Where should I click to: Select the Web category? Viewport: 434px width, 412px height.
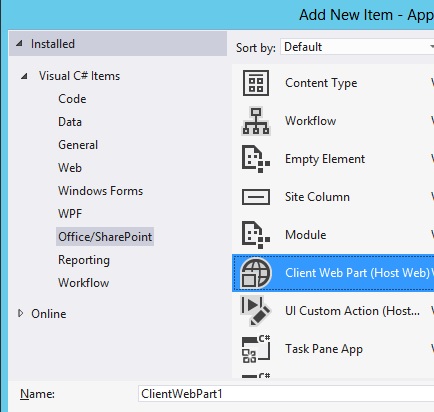point(70,168)
